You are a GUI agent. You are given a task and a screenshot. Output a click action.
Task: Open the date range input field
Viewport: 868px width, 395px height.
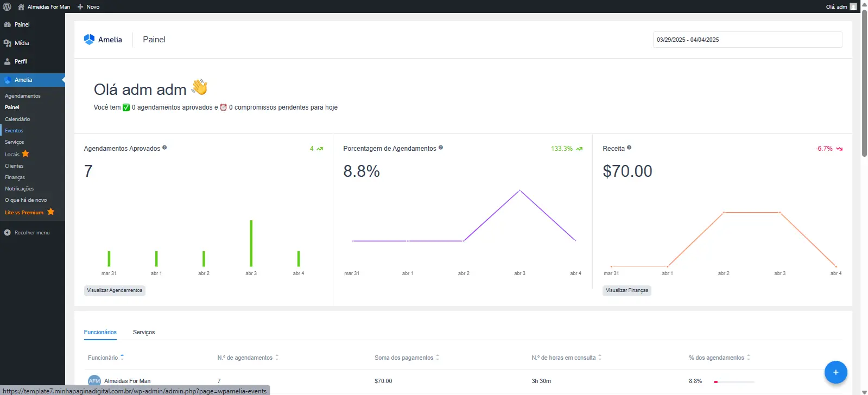[x=747, y=40]
